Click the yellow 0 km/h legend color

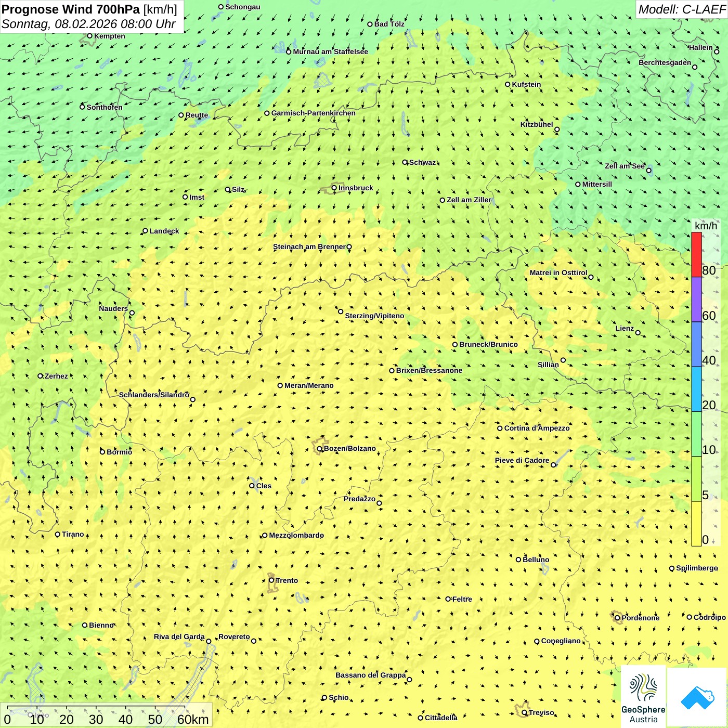696,524
